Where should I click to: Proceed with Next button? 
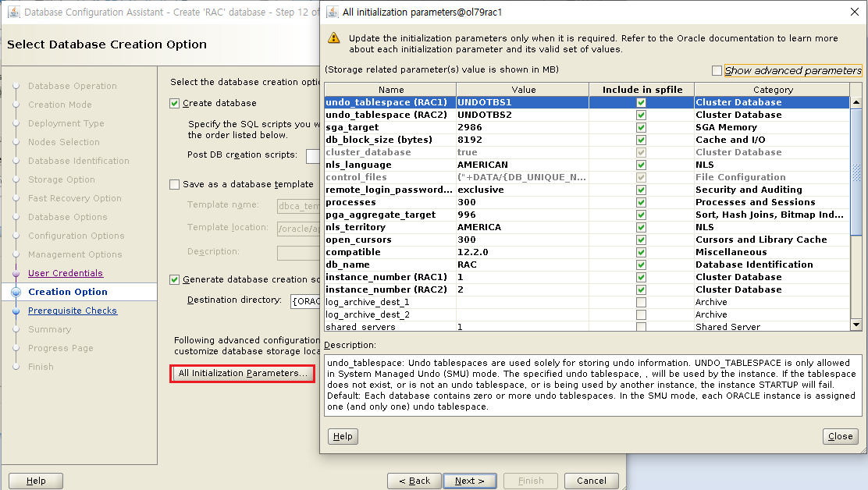pyautogui.click(x=469, y=481)
